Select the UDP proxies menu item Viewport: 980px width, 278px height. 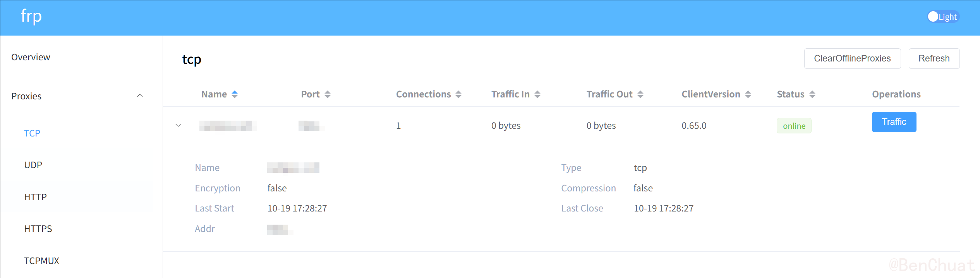pyautogui.click(x=33, y=165)
